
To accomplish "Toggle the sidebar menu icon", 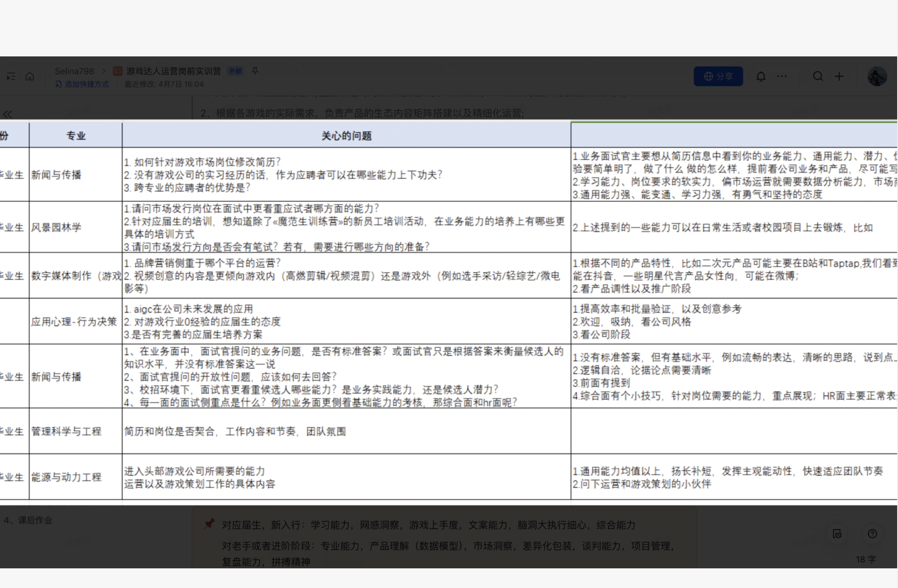I will pos(11,76).
